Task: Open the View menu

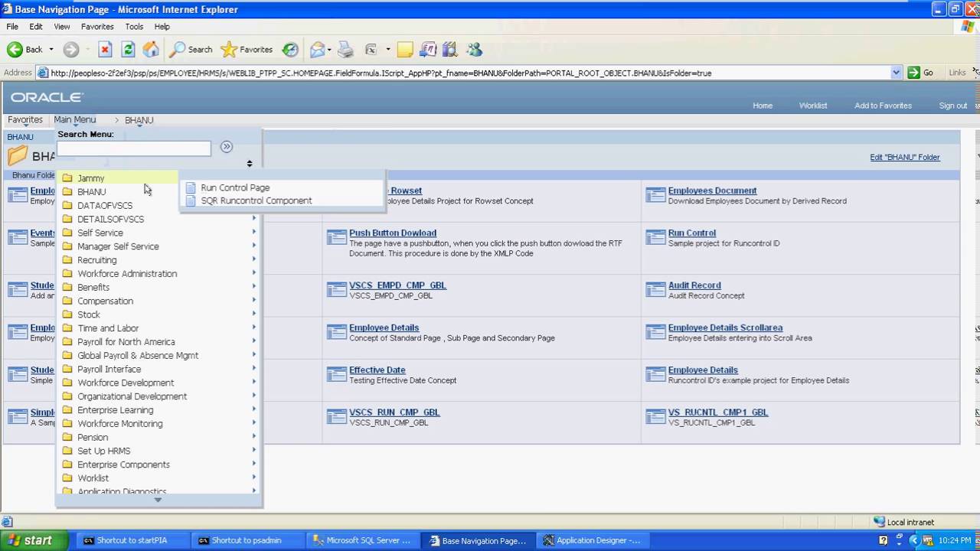Action: pos(62,26)
